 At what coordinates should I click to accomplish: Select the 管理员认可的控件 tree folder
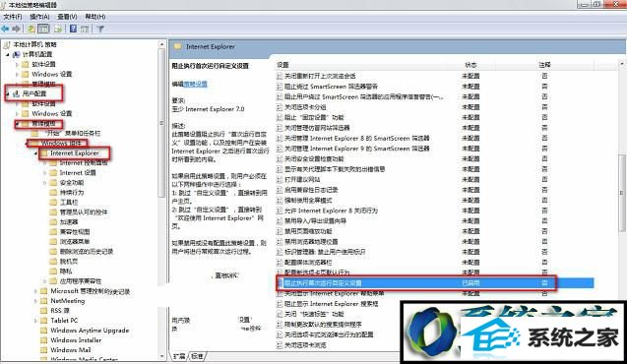click(84, 212)
